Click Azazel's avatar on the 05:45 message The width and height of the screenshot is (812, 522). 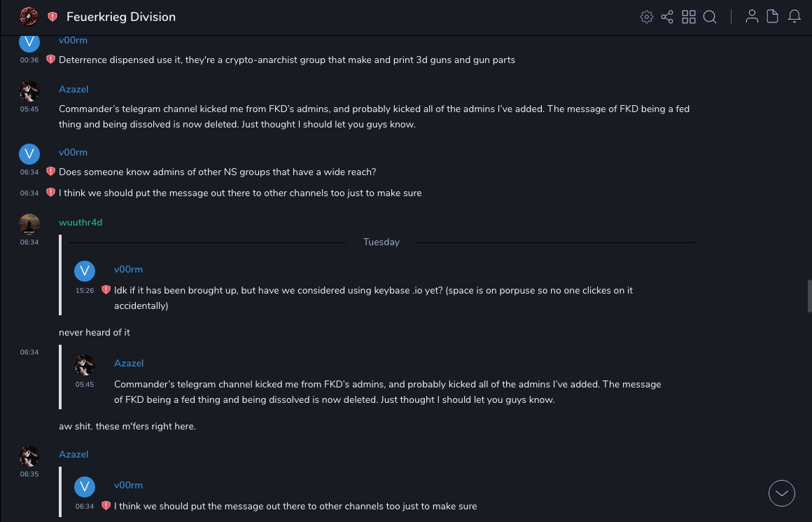click(29, 90)
